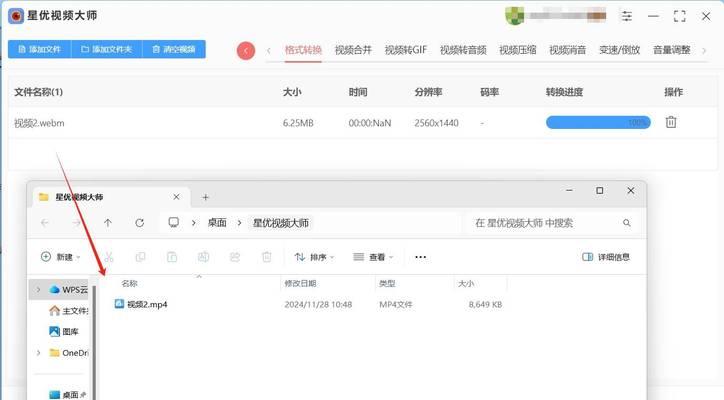
Task: Click 桌面 in the address bar breadcrumb
Action: click(x=217, y=223)
